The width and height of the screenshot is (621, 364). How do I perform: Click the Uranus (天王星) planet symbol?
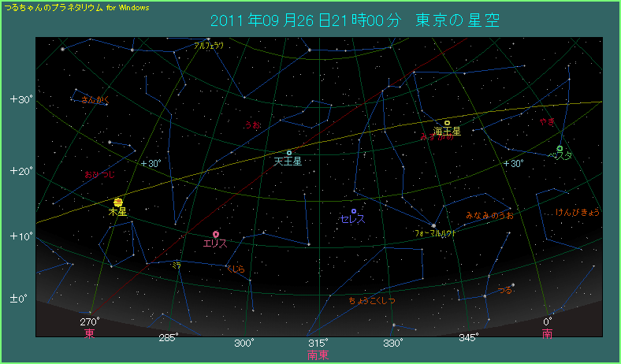click(289, 152)
